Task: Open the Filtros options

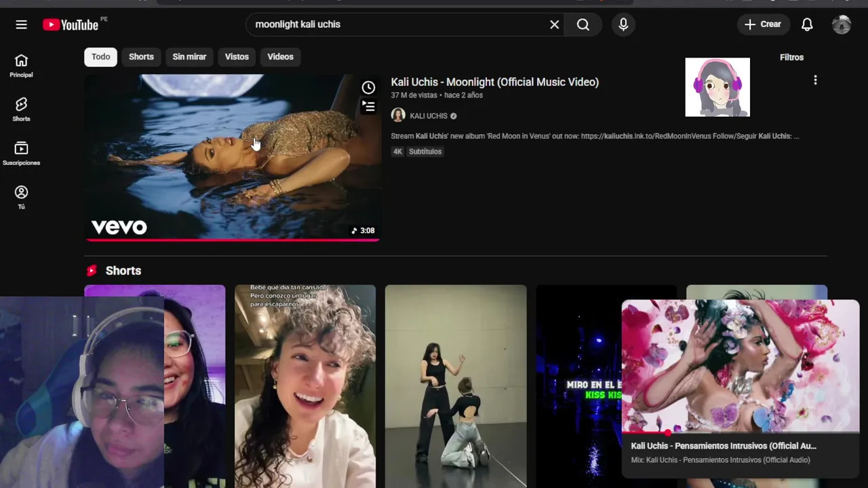Action: pyautogui.click(x=791, y=58)
